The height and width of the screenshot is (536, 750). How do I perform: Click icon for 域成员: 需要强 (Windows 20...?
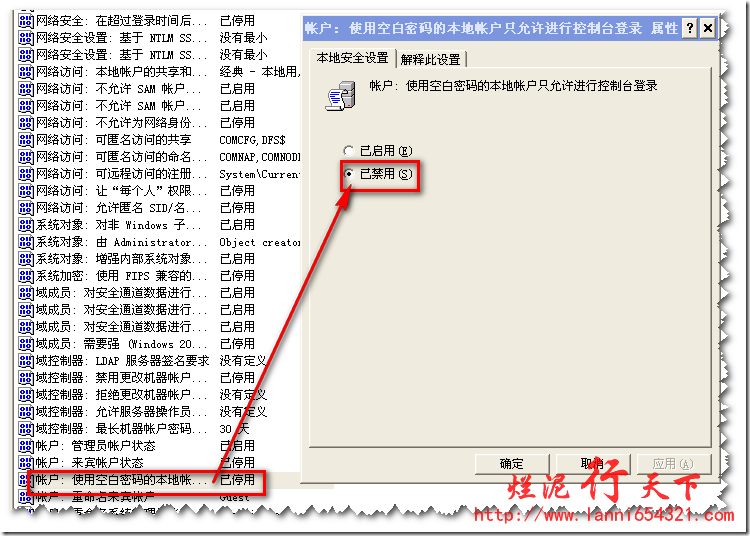[26, 343]
